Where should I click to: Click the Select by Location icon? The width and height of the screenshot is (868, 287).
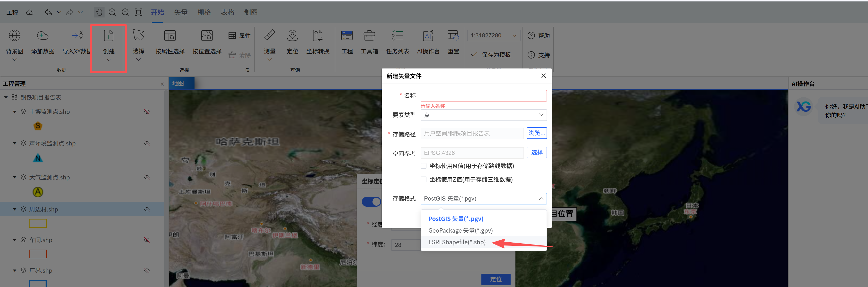tap(207, 35)
